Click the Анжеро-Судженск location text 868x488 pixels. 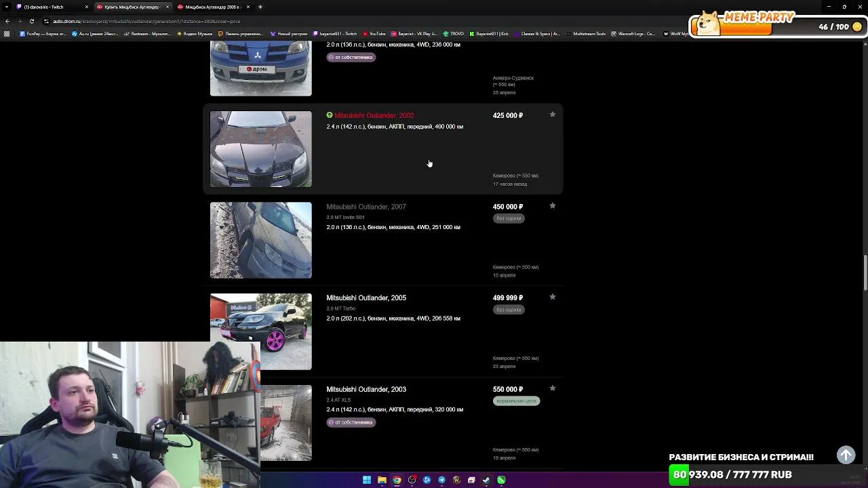513,78
